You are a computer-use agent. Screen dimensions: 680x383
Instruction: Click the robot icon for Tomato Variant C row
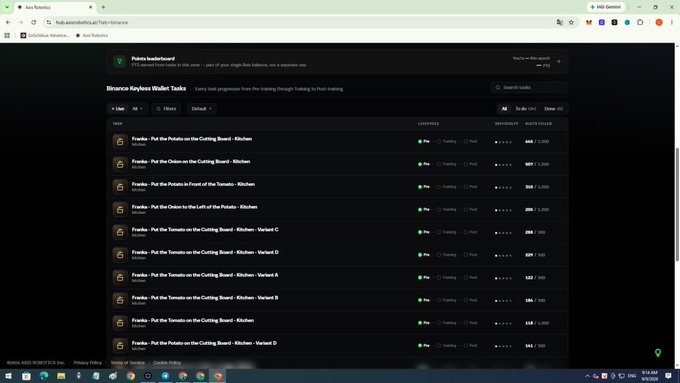pyautogui.click(x=120, y=232)
